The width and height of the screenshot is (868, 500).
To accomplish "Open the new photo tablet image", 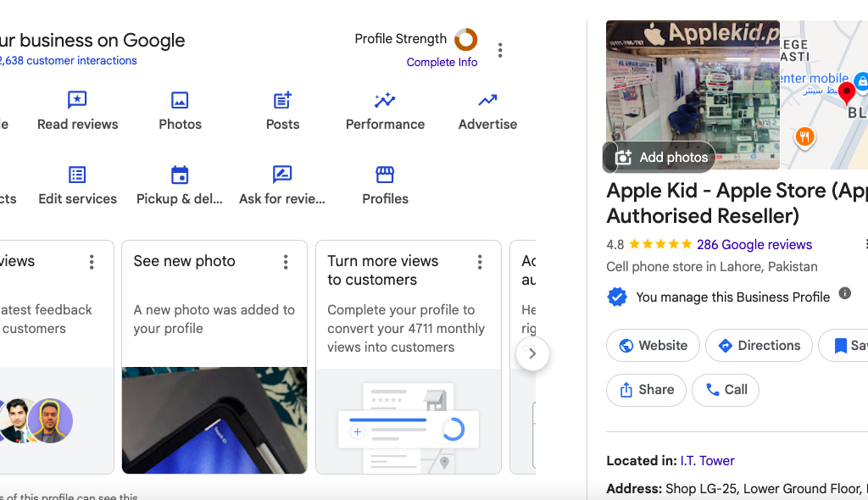I will (214, 420).
